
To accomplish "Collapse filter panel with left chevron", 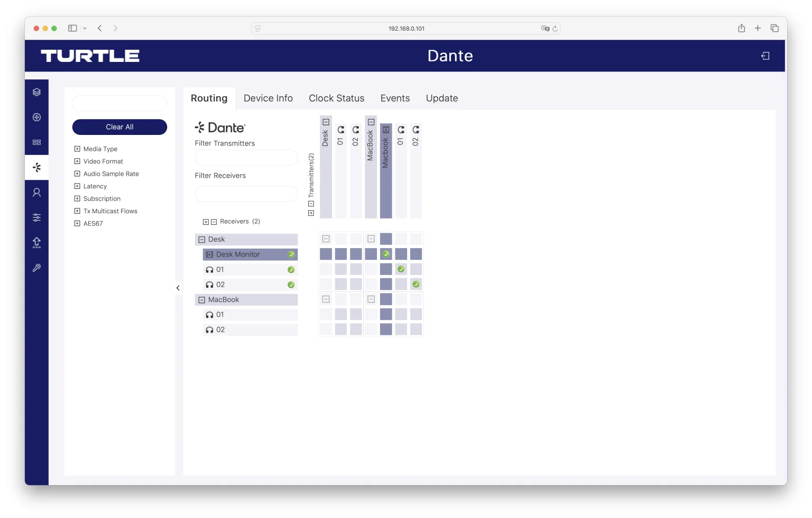I will coord(178,288).
